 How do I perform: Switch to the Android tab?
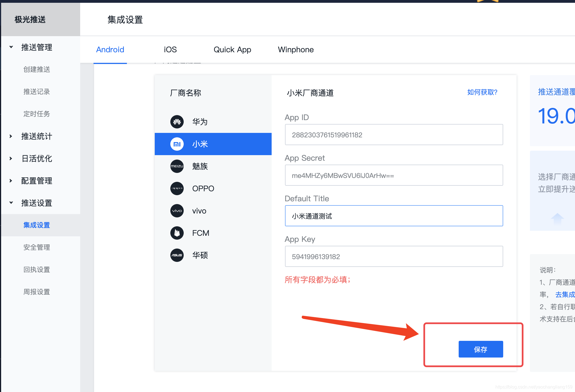[110, 49]
